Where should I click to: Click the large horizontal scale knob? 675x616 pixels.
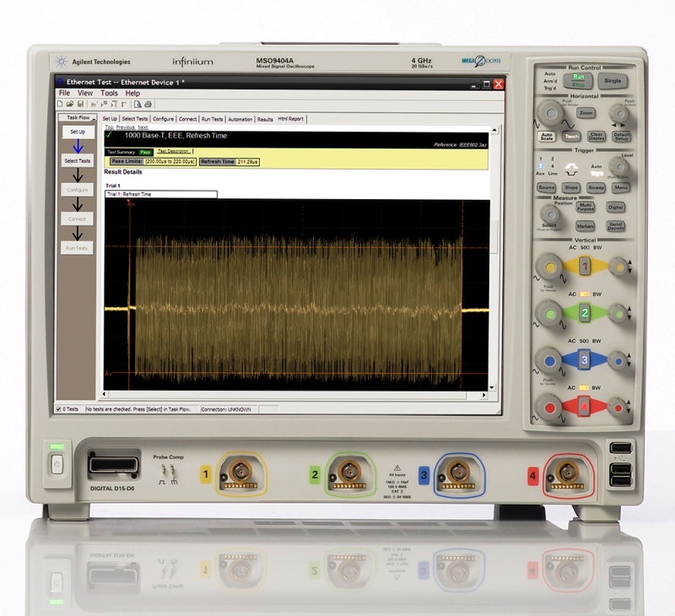[x=550, y=113]
